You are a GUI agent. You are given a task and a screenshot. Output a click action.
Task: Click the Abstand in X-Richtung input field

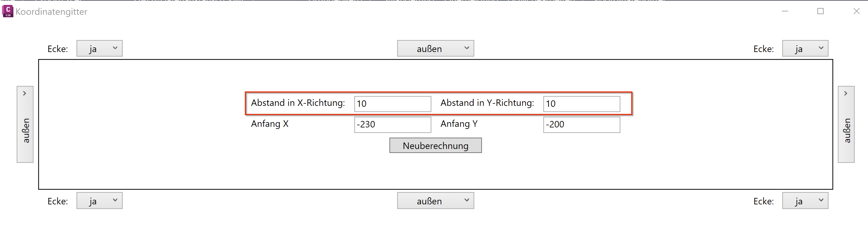392,104
